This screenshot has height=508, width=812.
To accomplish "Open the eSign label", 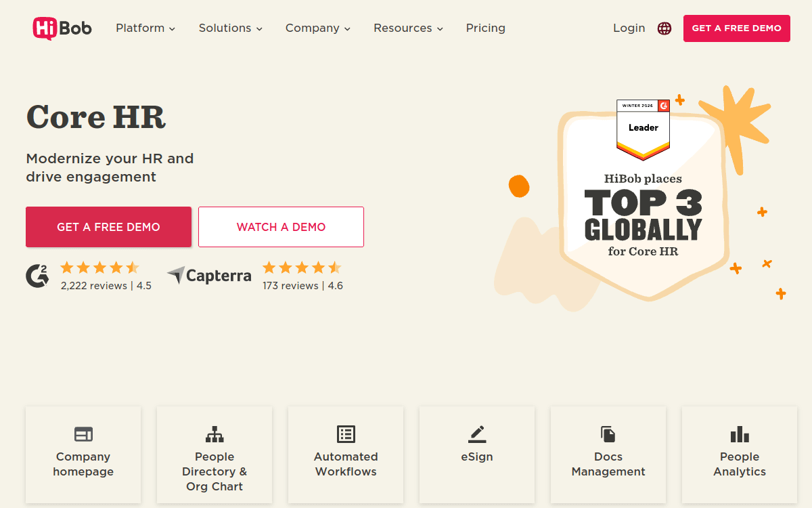I will coord(477,457).
